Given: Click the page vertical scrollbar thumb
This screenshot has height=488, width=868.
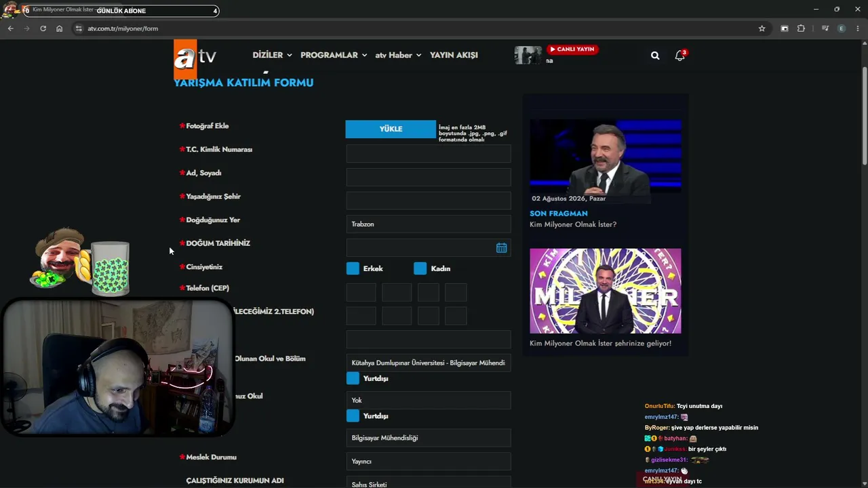Looking at the screenshot, I should [865, 115].
